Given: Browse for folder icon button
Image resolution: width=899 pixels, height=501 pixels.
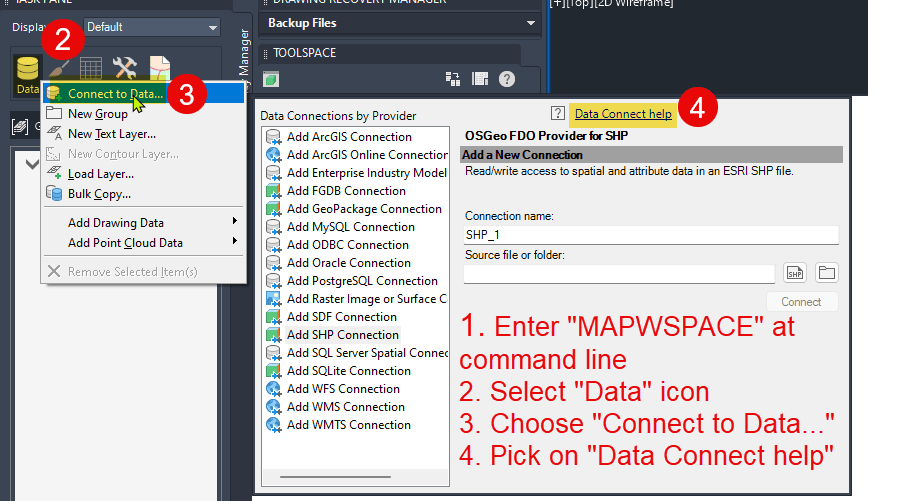Looking at the screenshot, I should coord(827,273).
